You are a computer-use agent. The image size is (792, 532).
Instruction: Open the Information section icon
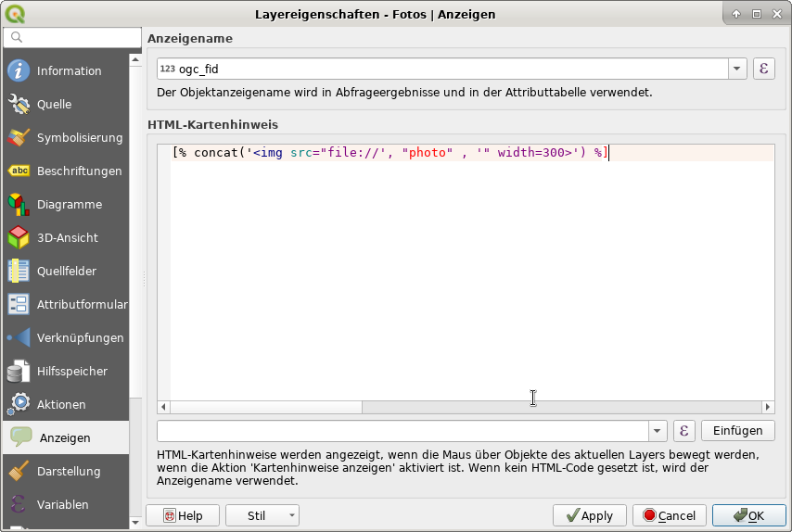(19, 71)
